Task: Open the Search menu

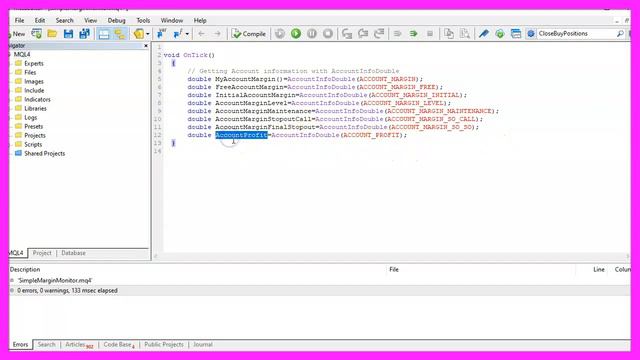Action: 64,20
